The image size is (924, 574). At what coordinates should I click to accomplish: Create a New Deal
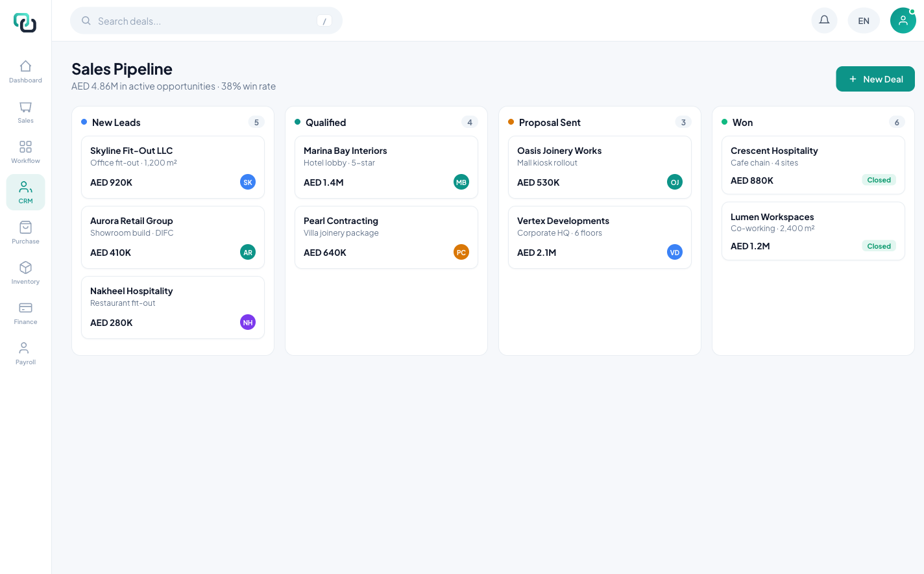(x=875, y=79)
